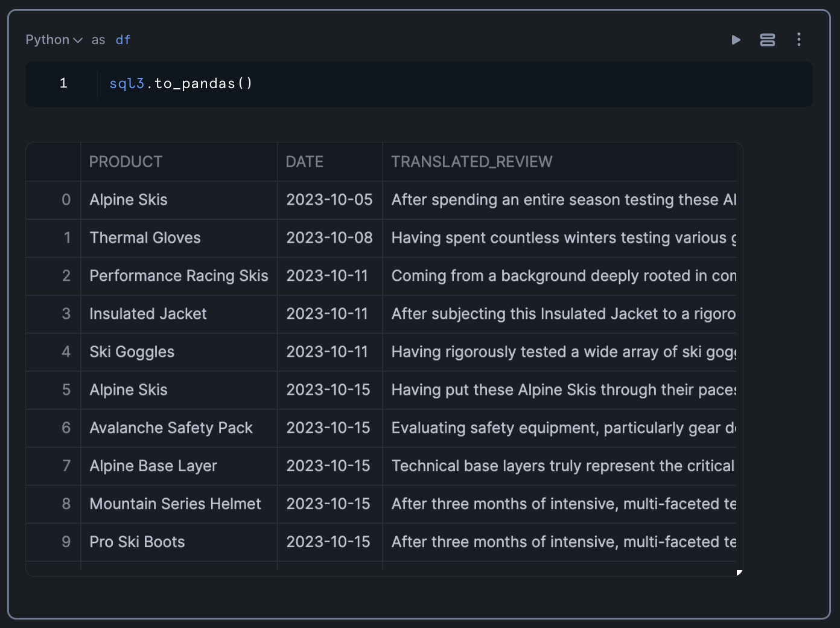The image size is (840, 628).
Task: Click the Performance Racing Skis cell
Action: (x=179, y=276)
